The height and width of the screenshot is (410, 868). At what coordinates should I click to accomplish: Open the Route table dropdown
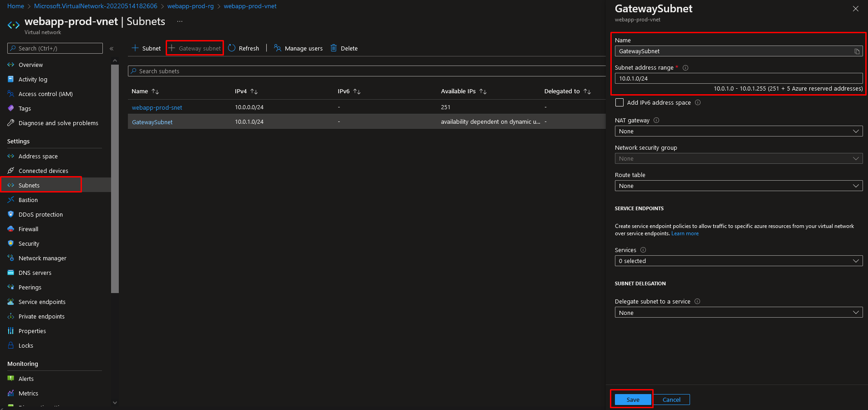coord(738,186)
